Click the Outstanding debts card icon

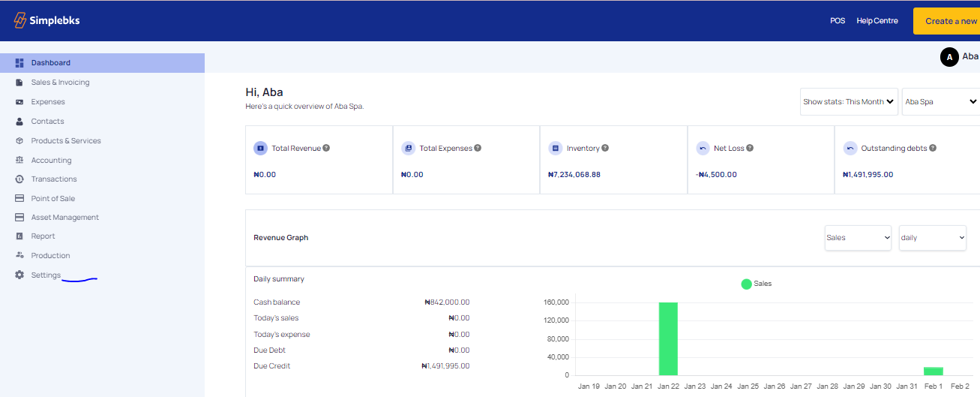850,149
